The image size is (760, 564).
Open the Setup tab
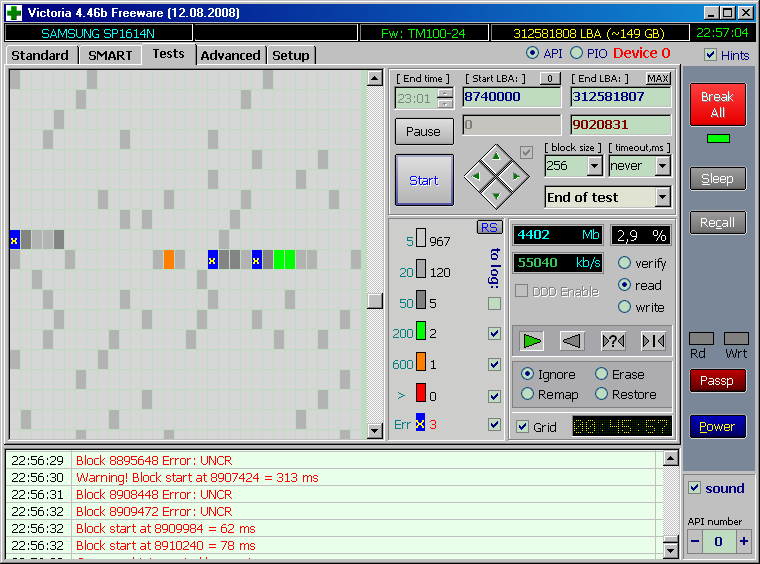291,55
